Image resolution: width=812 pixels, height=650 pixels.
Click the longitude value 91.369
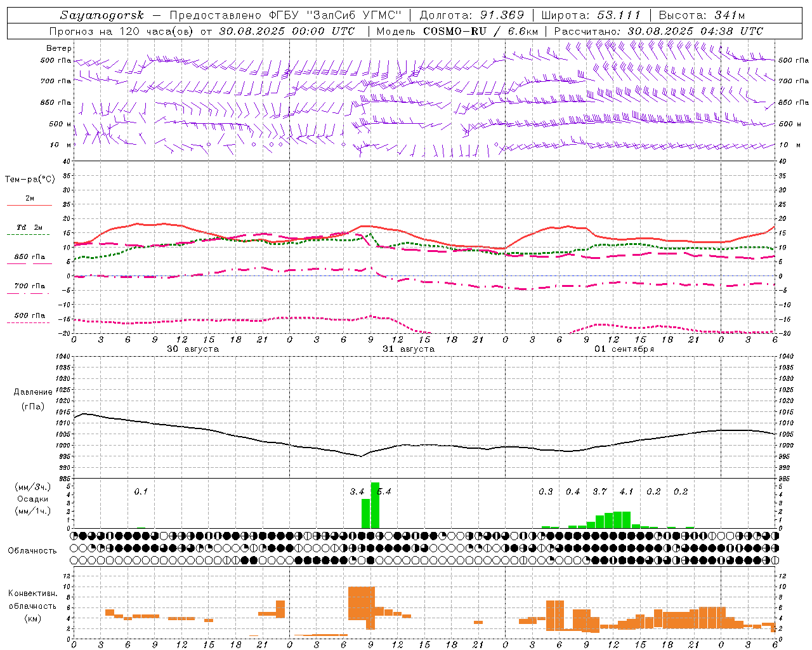(502, 15)
